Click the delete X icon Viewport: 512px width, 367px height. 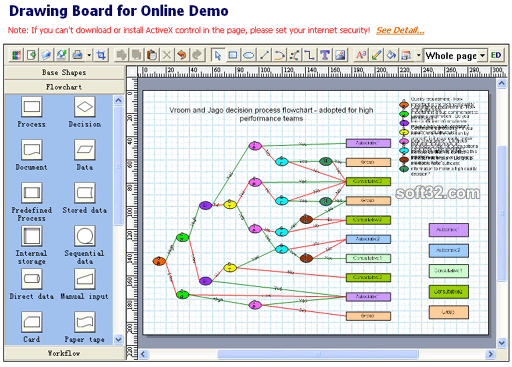167,55
